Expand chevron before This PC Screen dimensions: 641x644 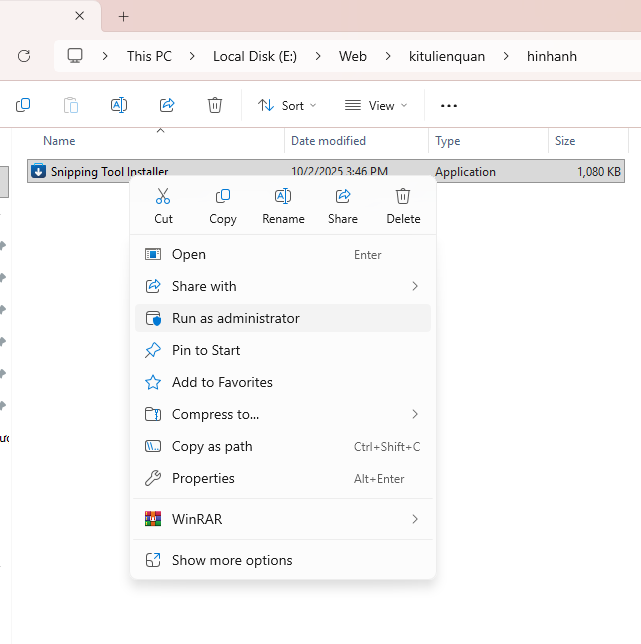tap(105, 56)
